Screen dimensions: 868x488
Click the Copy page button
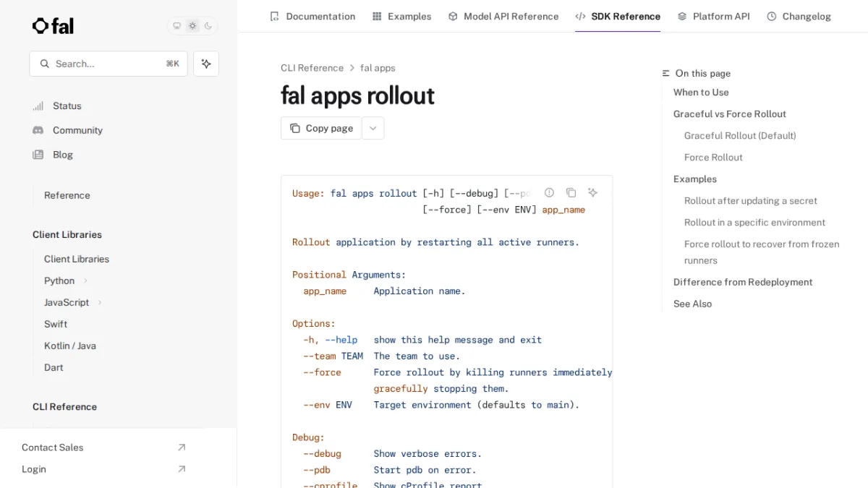(321, 128)
